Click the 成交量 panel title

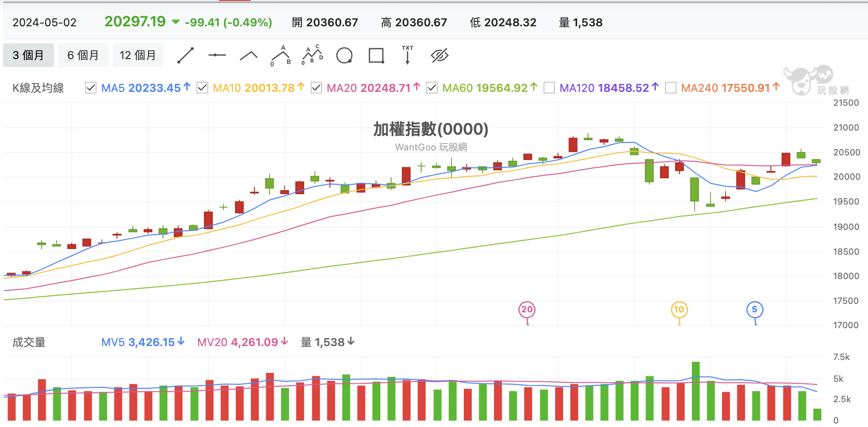(29, 342)
